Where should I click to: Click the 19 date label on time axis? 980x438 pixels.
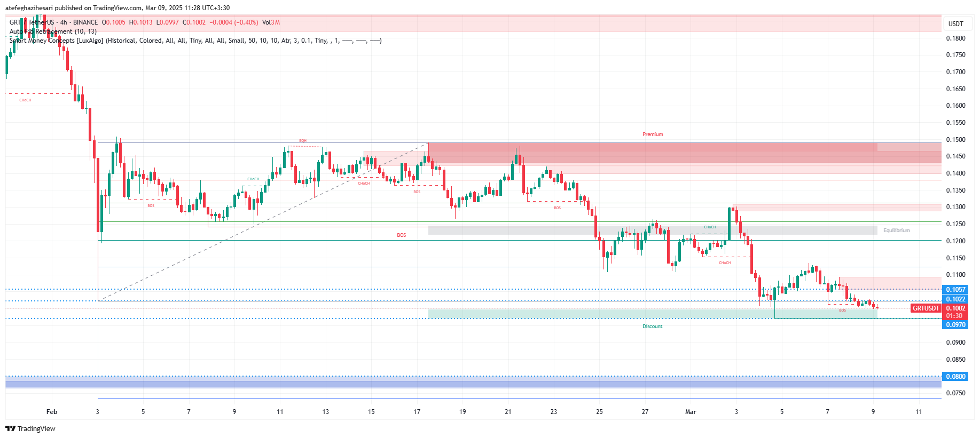click(x=462, y=412)
